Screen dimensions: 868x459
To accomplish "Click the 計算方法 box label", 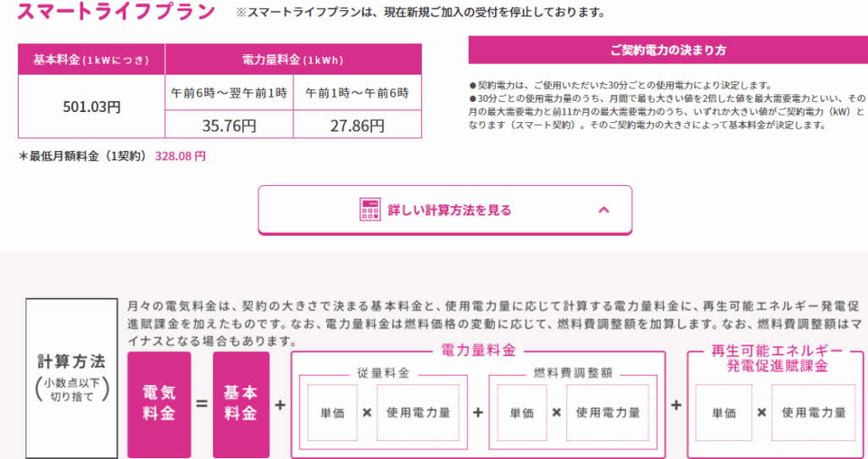I will [71, 362].
